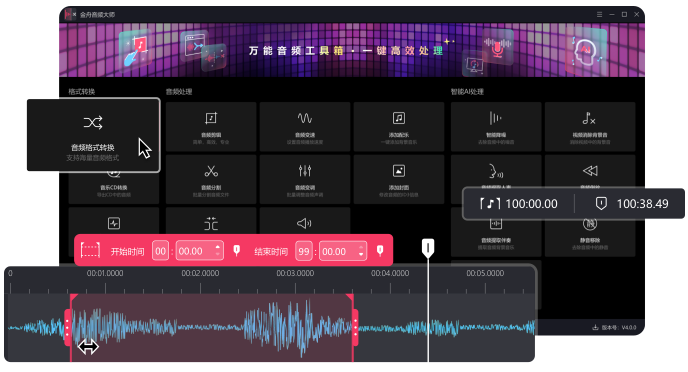This screenshot has height=372, width=688.
Task: Click the left red selection handle on waveform
Action: (x=68, y=328)
